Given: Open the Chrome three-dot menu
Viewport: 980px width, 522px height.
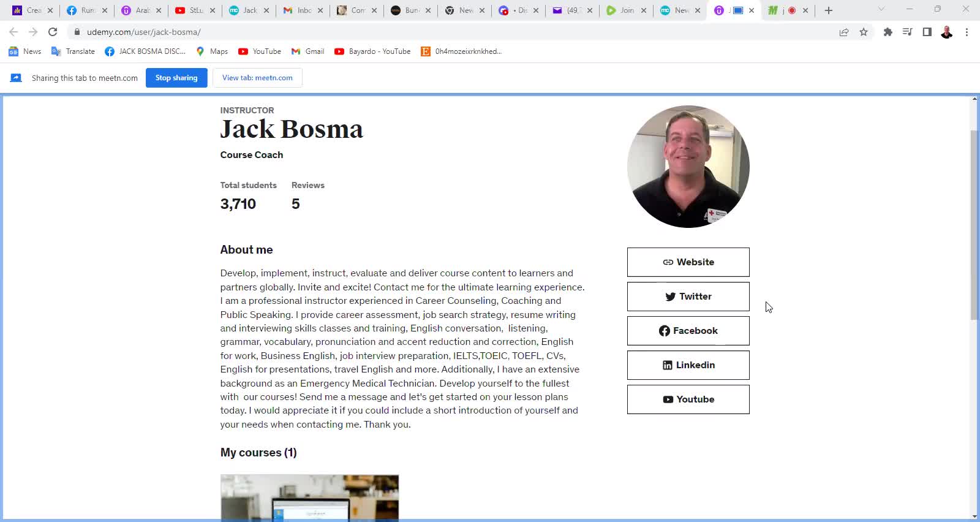Looking at the screenshot, I should pos(967,32).
